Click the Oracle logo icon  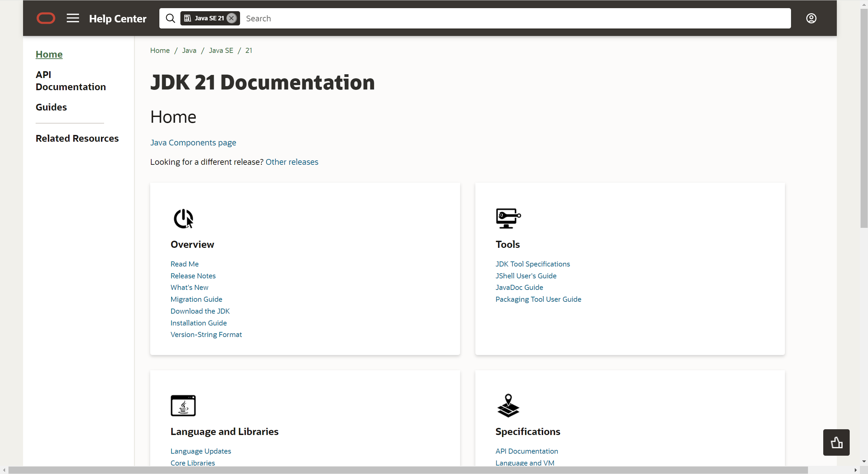pos(46,18)
